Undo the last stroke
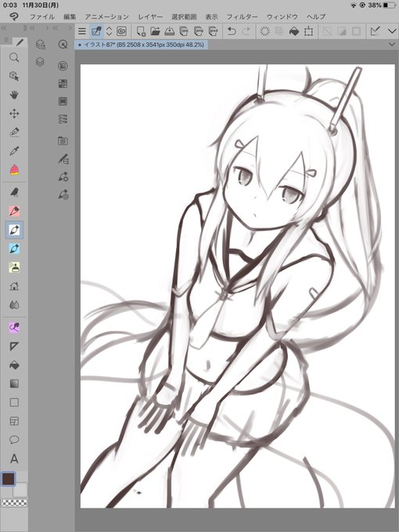Image resolution: width=399 pixels, height=532 pixels. (232, 31)
